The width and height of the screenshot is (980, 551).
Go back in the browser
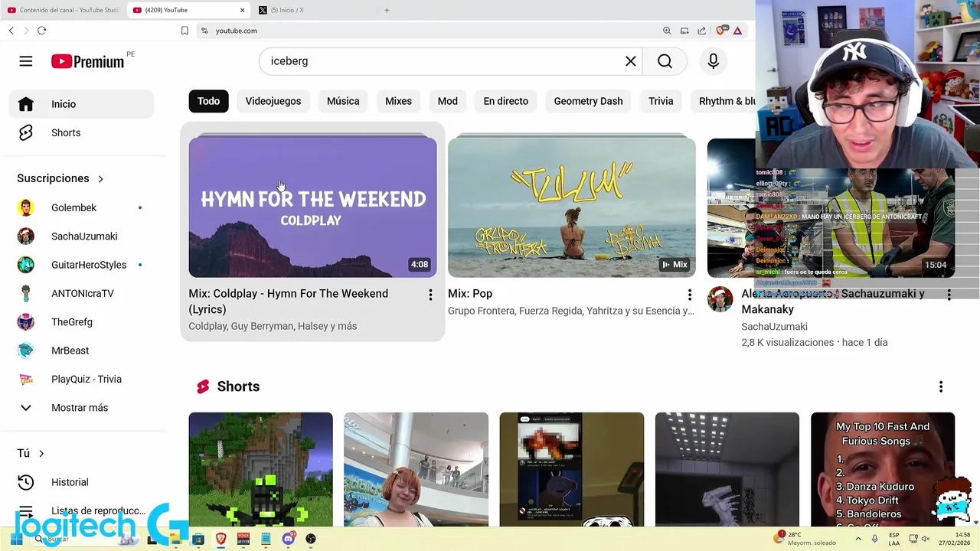tap(11, 31)
